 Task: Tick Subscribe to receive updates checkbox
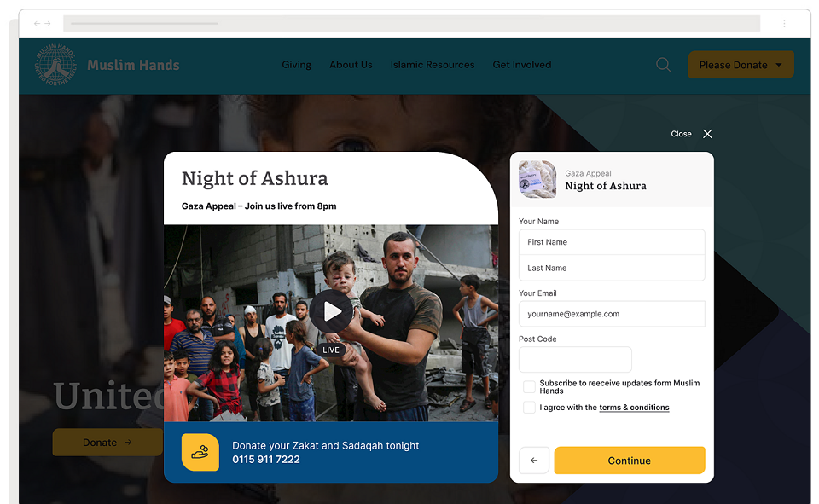tap(529, 386)
